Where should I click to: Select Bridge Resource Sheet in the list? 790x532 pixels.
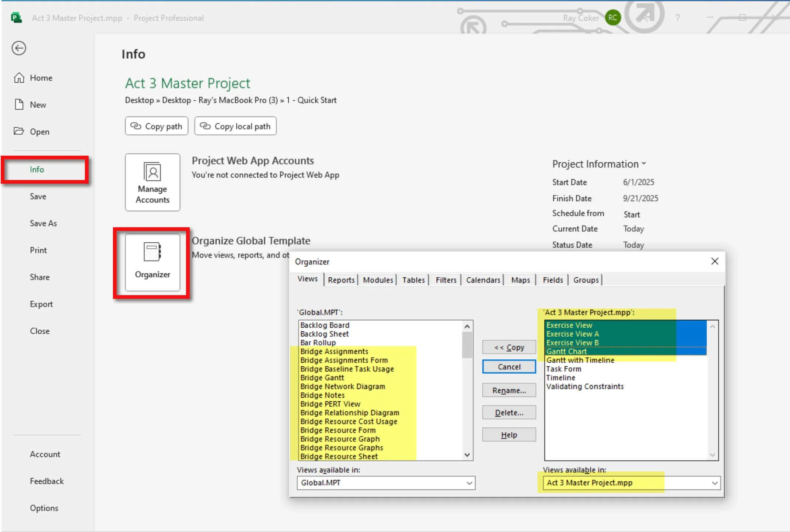coord(339,456)
